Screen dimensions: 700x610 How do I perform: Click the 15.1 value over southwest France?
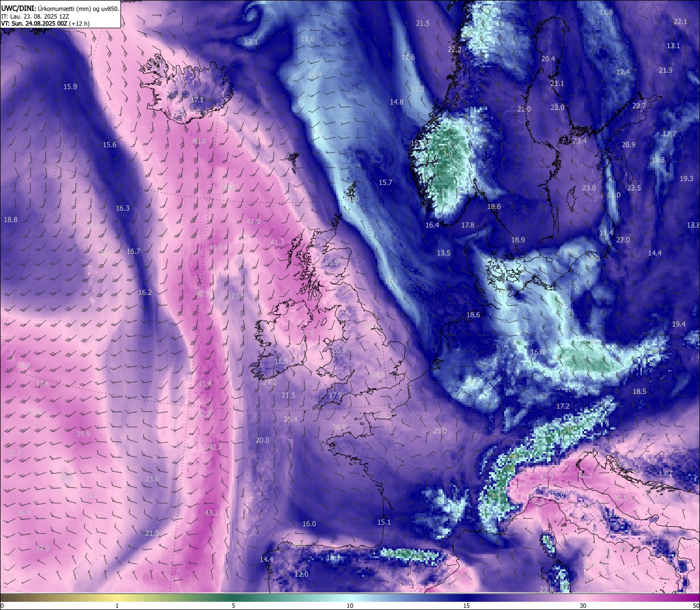click(384, 522)
